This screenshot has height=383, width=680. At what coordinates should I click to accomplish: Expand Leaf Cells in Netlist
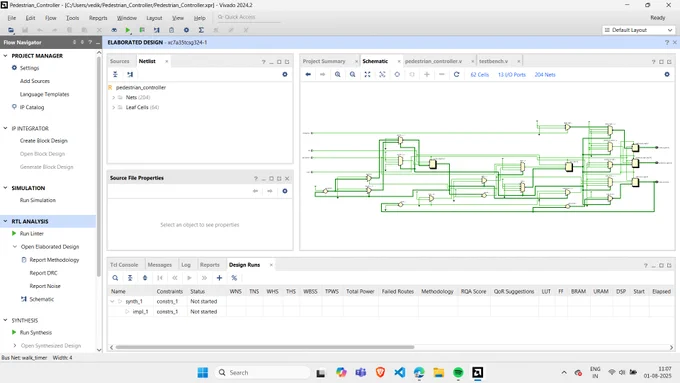[x=114, y=107]
